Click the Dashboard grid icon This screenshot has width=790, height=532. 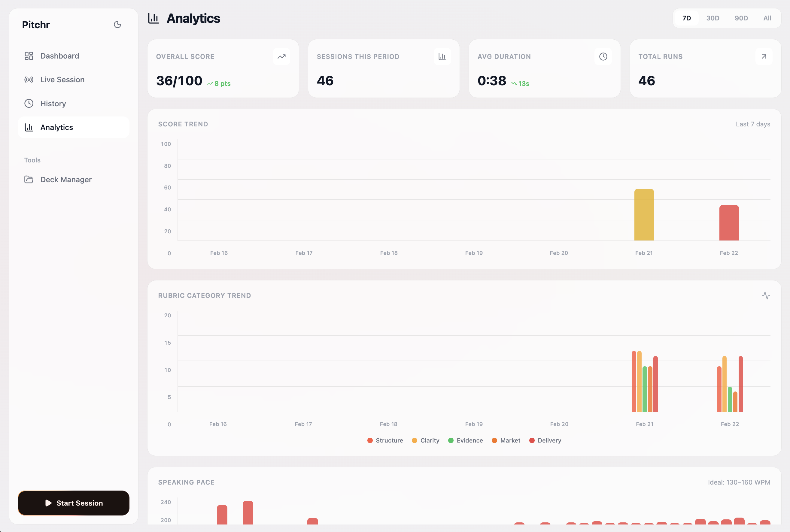(29, 56)
